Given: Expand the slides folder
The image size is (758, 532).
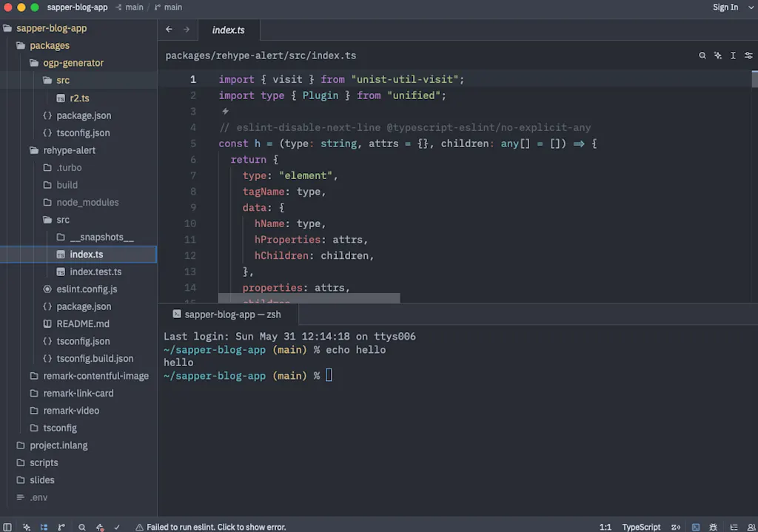Looking at the screenshot, I should [x=78, y=480].
